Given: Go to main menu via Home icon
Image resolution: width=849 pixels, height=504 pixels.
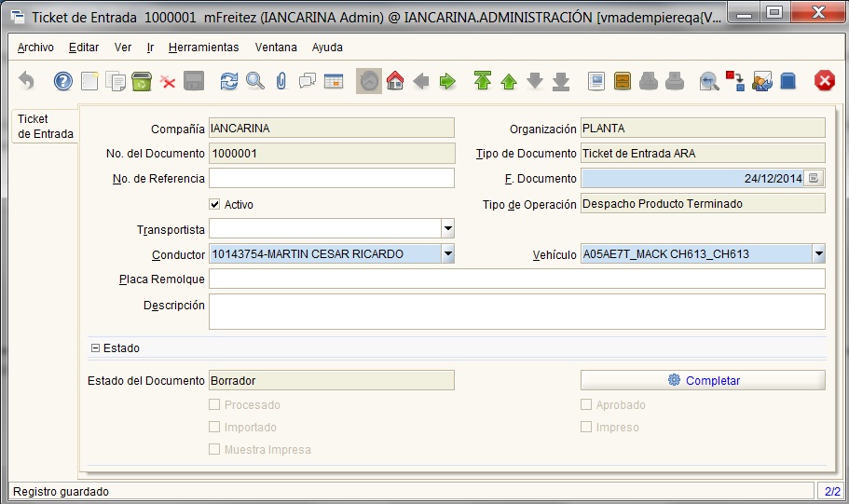Looking at the screenshot, I should coord(395,81).
